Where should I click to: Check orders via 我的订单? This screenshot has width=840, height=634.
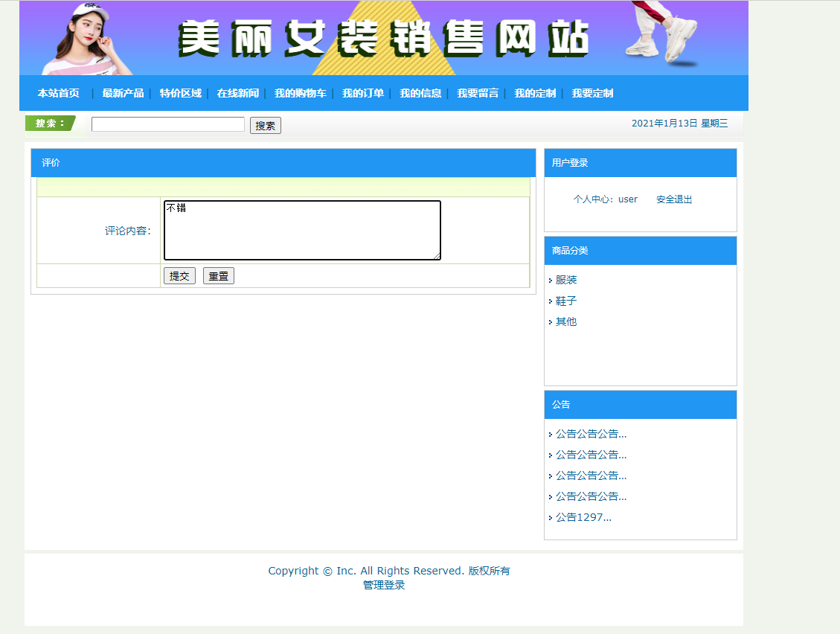pyautogui.click(x=363, y=93)
